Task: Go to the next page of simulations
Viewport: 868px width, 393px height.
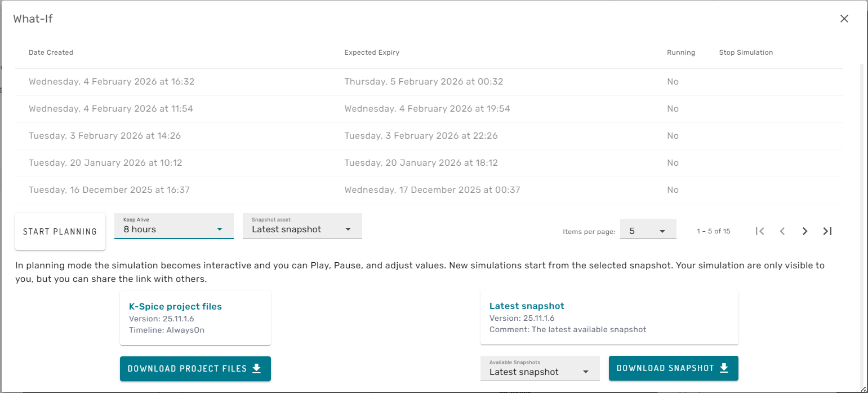Action: [805, 231]
